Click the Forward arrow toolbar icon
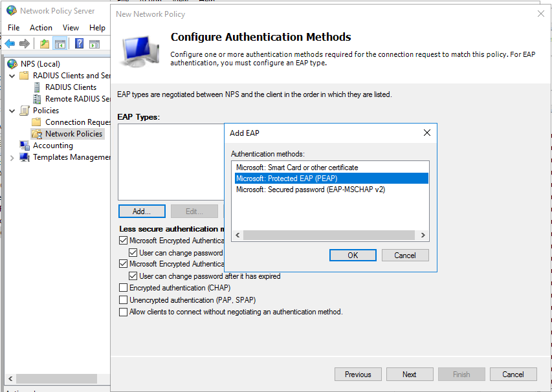Screen dimensions: 552x392 (x=25, y=43)
